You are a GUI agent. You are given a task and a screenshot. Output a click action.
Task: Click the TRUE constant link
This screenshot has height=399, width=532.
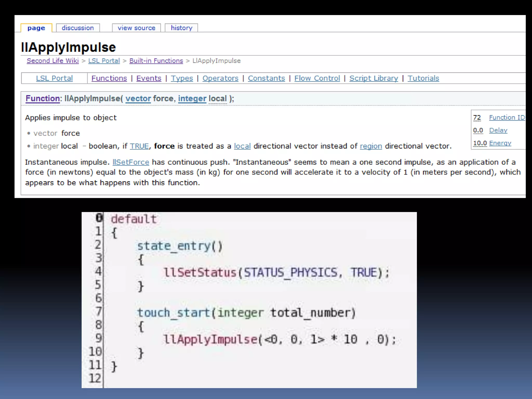[x=139, y=146]
